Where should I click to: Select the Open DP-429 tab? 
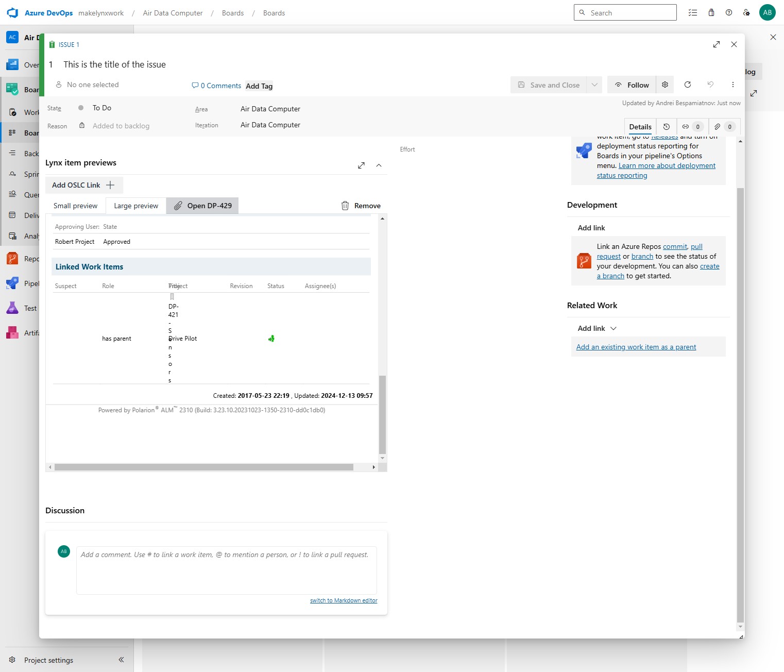tap(202, 206)
